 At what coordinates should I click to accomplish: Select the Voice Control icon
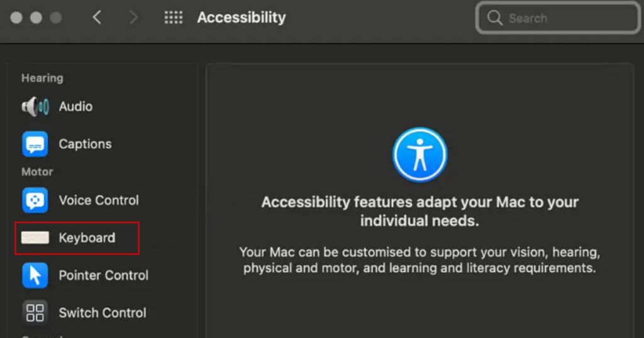[35, 200]
